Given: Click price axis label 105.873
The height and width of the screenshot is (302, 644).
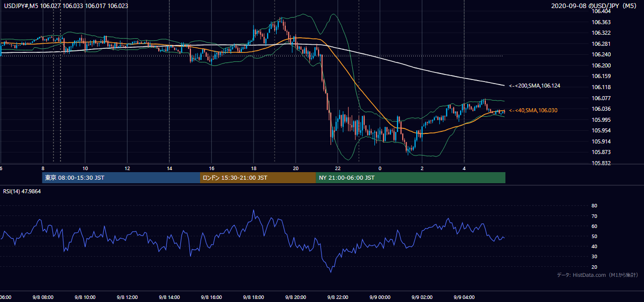Looking at the screenshot, I should (x=601, y=152).
